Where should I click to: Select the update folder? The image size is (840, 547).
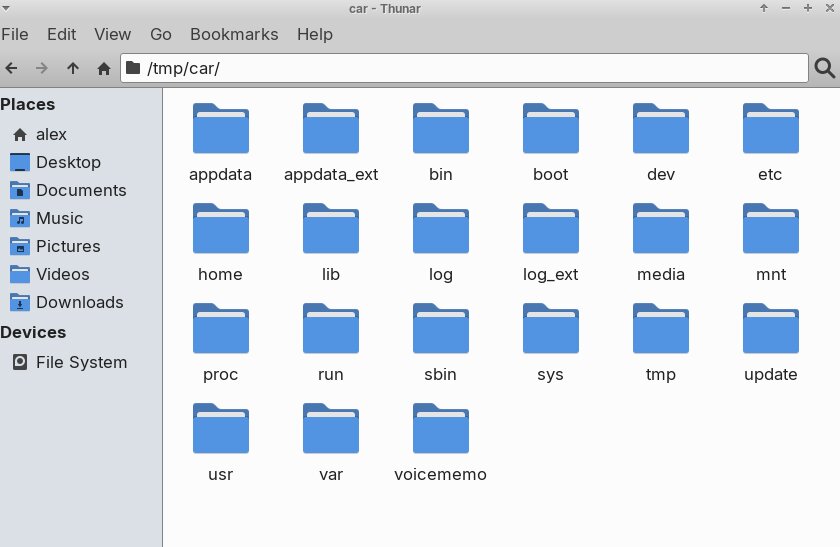770,330
